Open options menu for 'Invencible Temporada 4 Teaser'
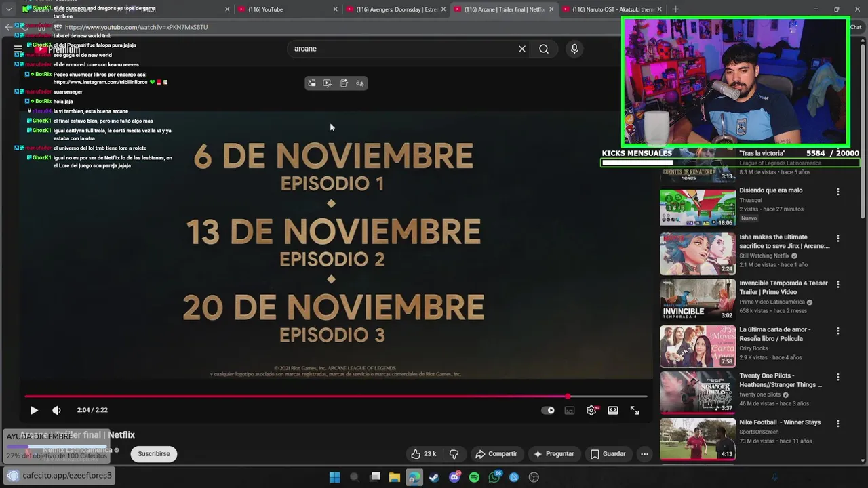The height and width of the screenshot is (488, 868). pyautogui.click(x=838, y=285)
